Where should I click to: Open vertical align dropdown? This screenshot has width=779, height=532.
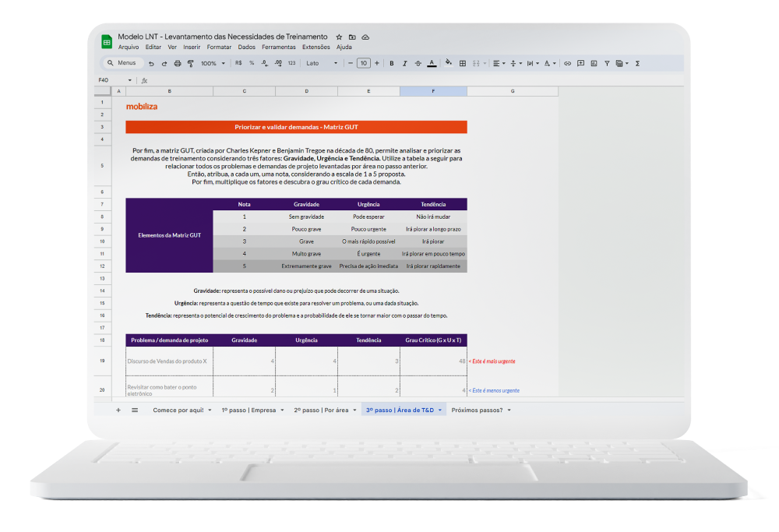[516, 64]
